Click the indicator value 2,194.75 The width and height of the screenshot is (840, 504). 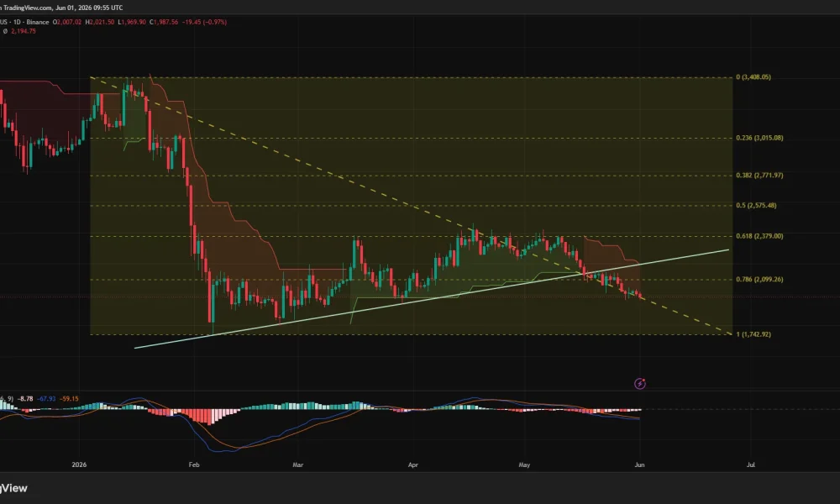click(x=24, y=32)
